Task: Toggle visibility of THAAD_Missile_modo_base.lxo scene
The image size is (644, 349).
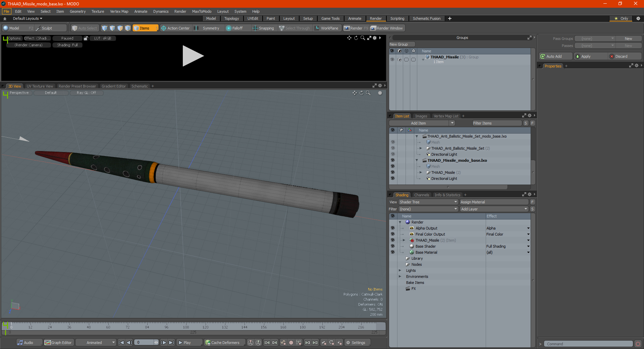Action: point(393,160)
